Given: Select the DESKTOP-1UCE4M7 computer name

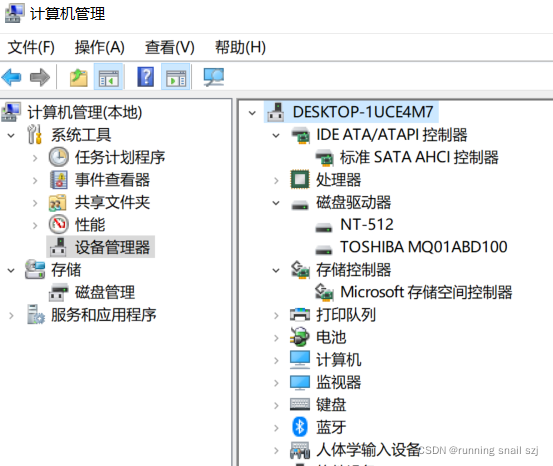Looking at the screenshot, I should coord(363,112).
